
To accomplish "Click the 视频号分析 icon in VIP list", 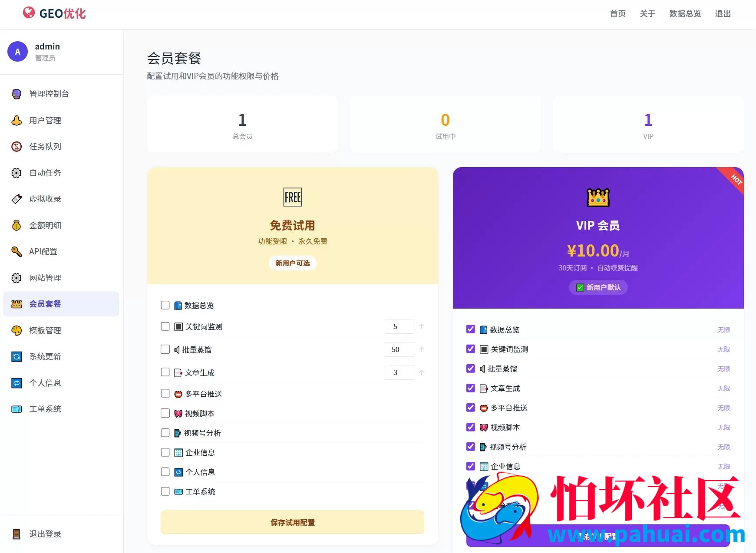I will click(x=483, y=447).
